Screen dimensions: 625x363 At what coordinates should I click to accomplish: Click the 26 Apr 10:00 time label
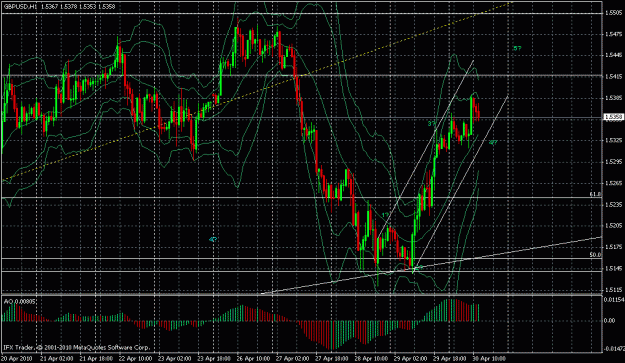[253, 358]
